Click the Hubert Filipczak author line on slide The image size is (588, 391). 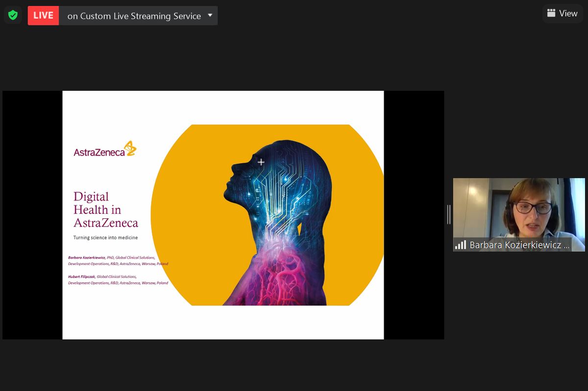118,280
